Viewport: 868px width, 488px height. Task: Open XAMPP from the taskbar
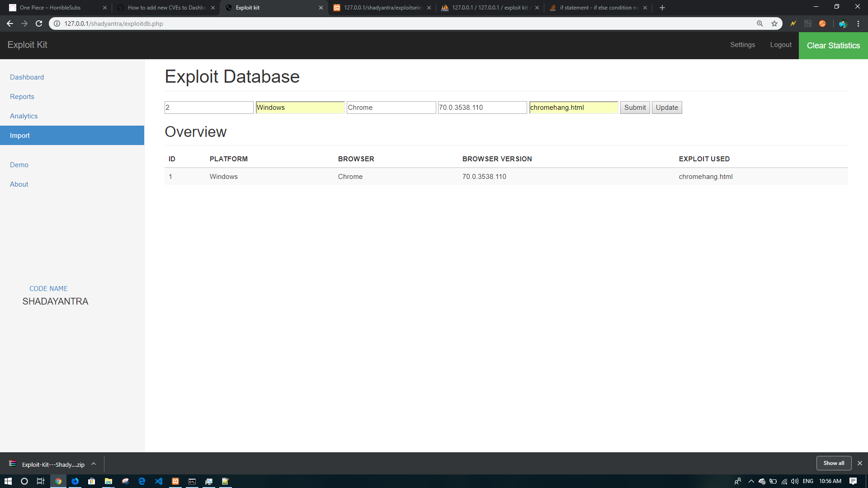tap(175, 481)
